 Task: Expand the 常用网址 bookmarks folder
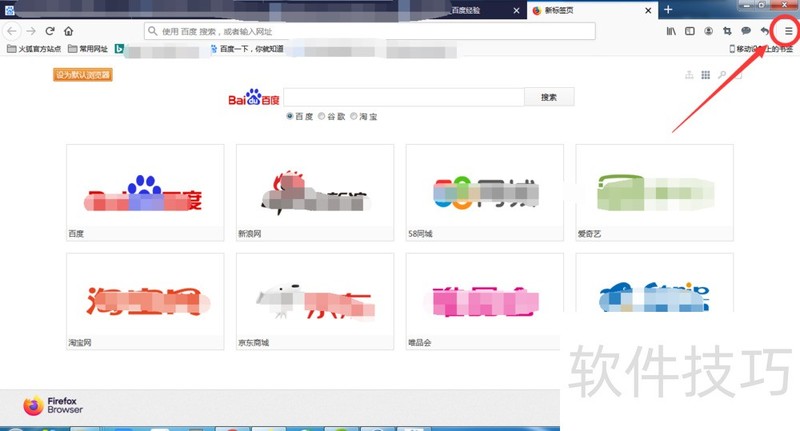(x=88, y=48)
